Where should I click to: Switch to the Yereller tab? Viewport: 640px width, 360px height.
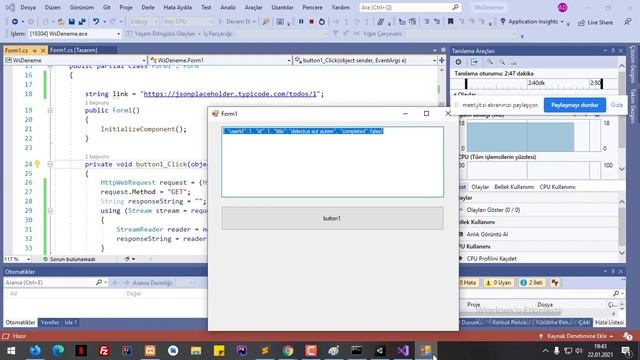pyautogui.click(x=50, y=322)
